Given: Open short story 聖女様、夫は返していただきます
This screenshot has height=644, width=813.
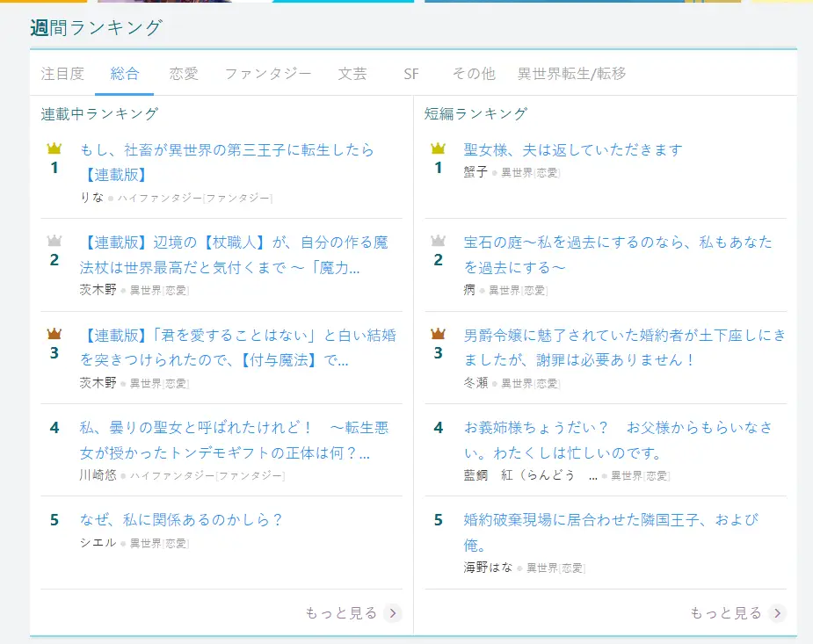Looking at the screenshot, I should coord(573,150).
